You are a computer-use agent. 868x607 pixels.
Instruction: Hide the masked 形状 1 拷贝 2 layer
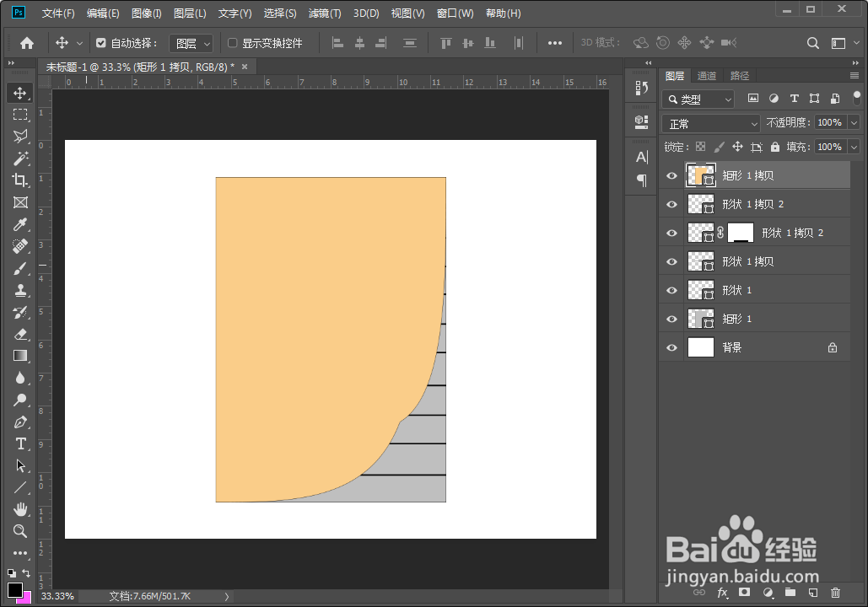click(x=671, y=233)
